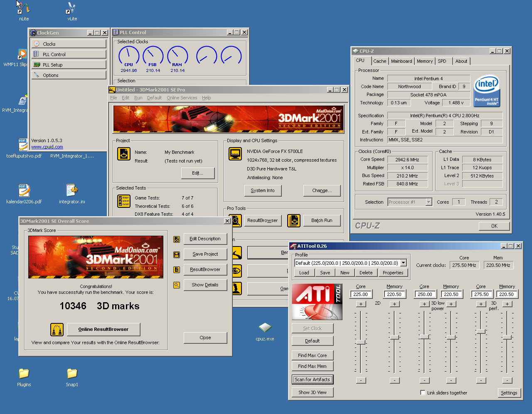Image resolution: width=532 pixels, height=414 pixels.
Task: Click the icon beside ResultBrowser in Overall Score
Action: tap(177, 270)
